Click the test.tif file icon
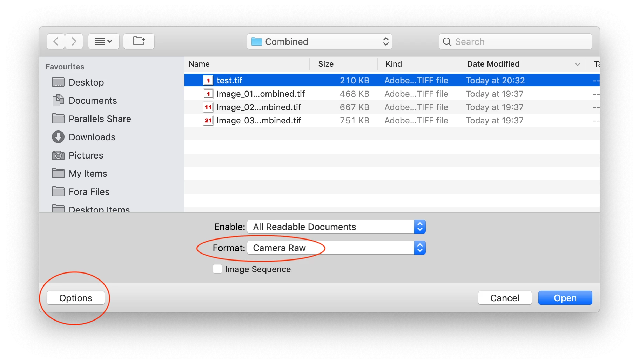This screenshot has height=364, width=639. 208,81
